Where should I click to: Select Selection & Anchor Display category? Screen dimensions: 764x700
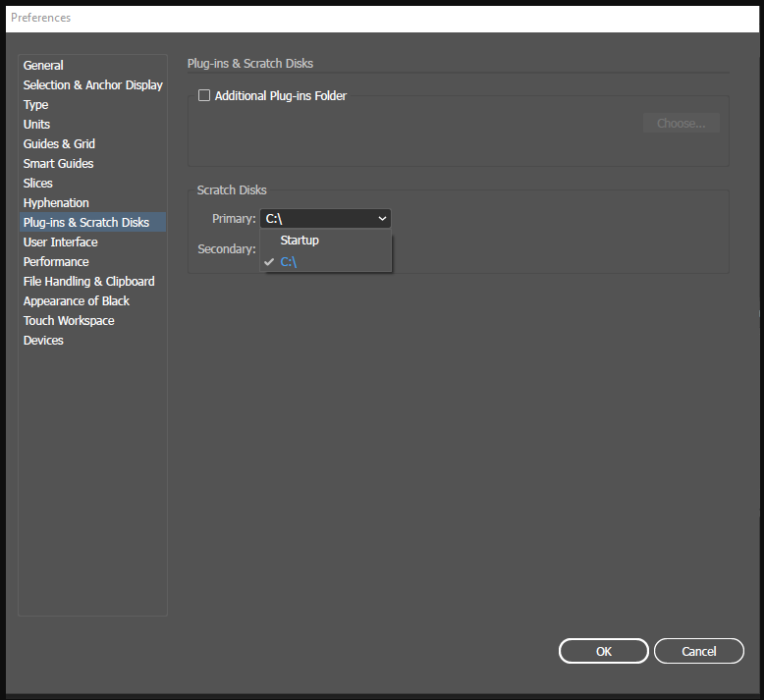[92, 84]
